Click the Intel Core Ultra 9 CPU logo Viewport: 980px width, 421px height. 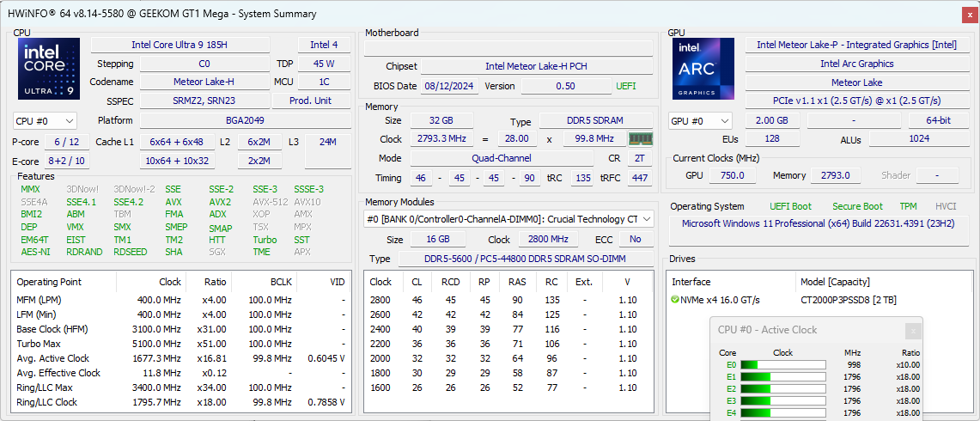(x=49, y=69)
